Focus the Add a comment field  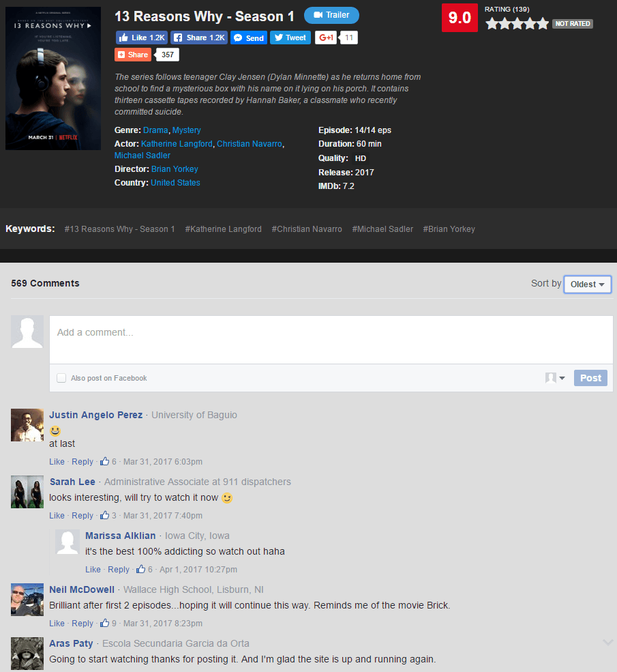[x=331, y=340]
